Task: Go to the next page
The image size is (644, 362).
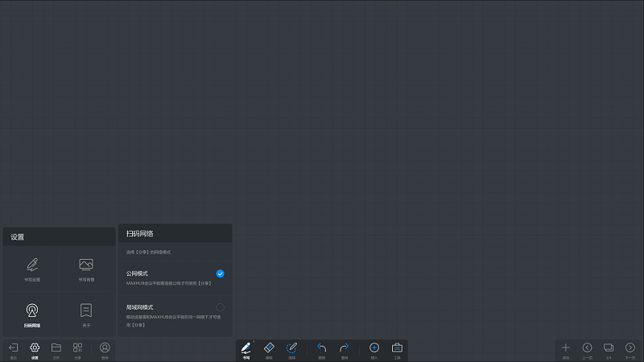Action: 630,349
